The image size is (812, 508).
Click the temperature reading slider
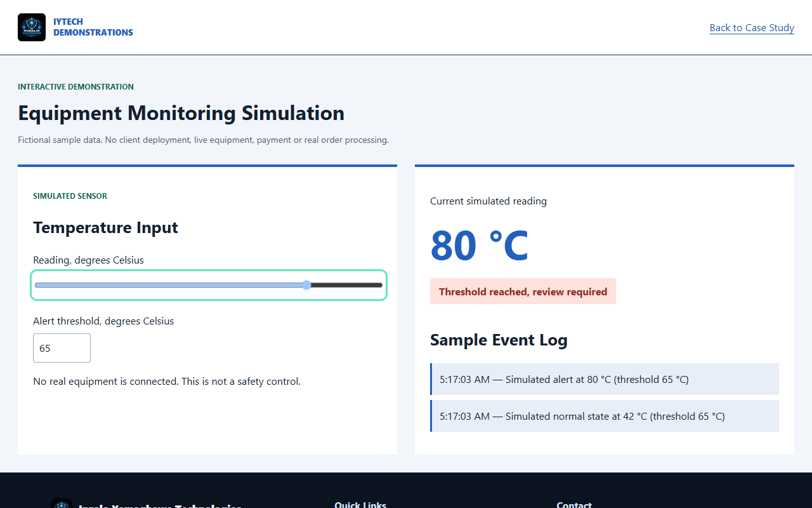pyautogui.click(x=209, y=285)
